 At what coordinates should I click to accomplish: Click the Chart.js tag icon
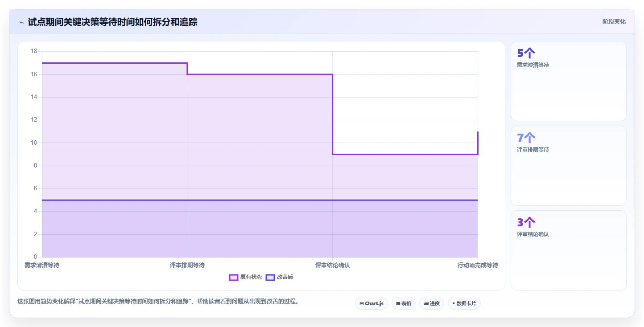click(362, 303)
